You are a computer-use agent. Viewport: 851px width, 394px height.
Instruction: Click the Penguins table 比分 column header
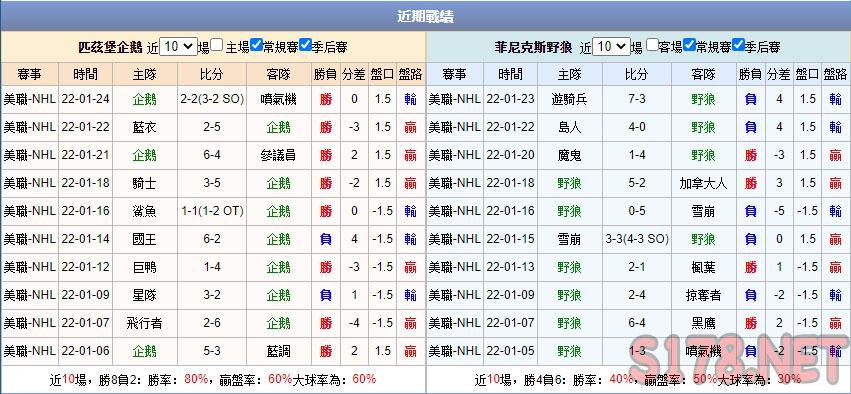[x=212, y=74]
